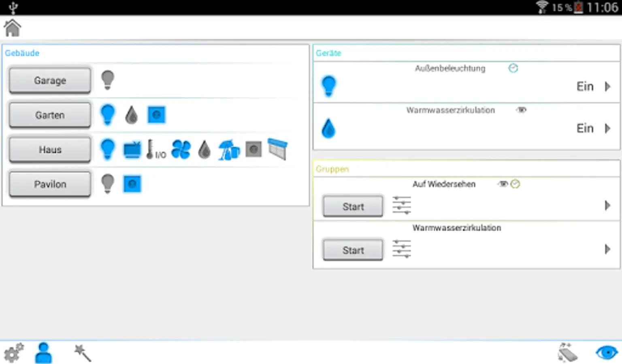Tap the phone shake icon in bottom bar

tap(567, 353)
